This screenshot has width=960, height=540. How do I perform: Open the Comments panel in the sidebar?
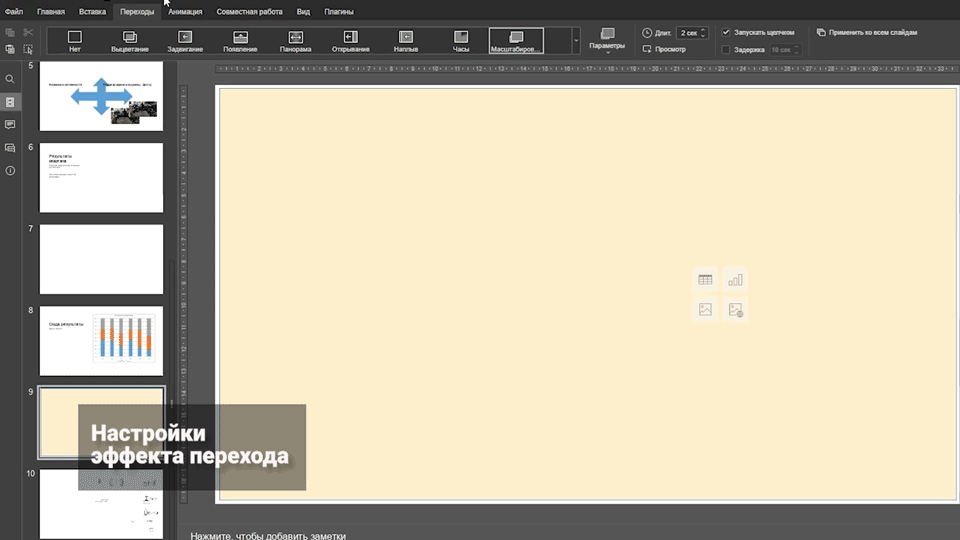10,125
